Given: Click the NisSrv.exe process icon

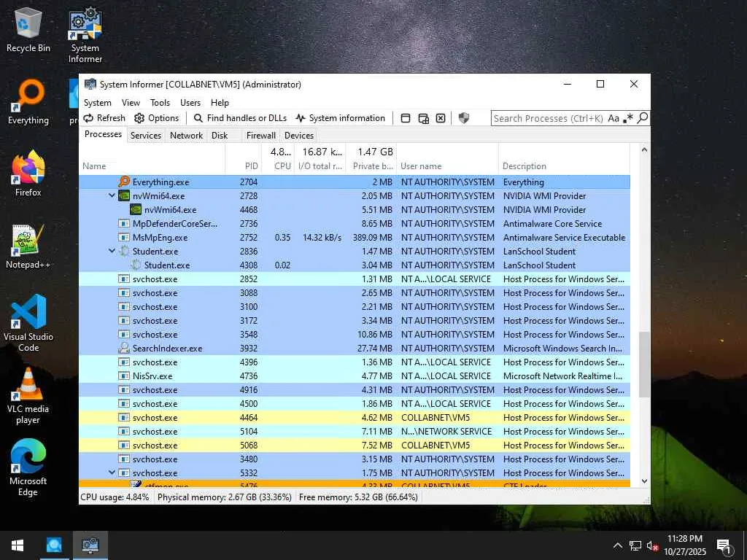Looking at the screenshot, I should tap(124, 376).
